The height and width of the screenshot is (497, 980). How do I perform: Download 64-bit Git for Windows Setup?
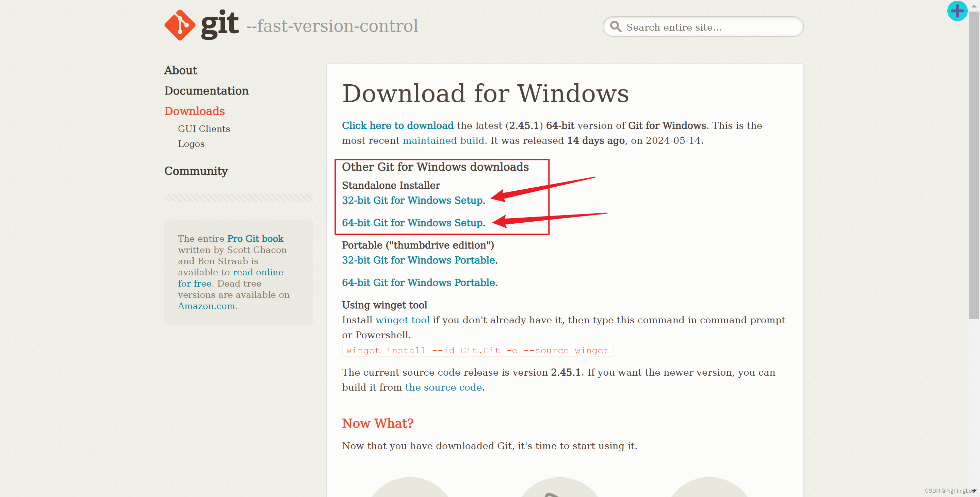413,223
